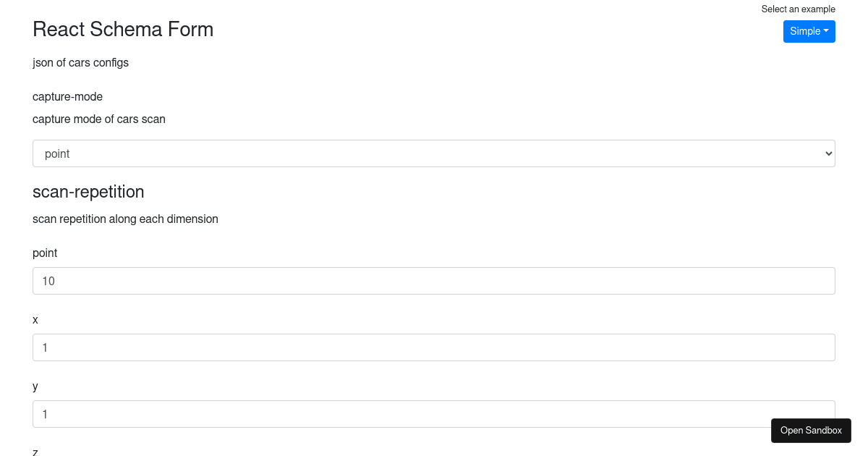Viewport: 868px width, 456px height.
Task: Open the Simple example dropdown
Action: (x=809, y=31)
